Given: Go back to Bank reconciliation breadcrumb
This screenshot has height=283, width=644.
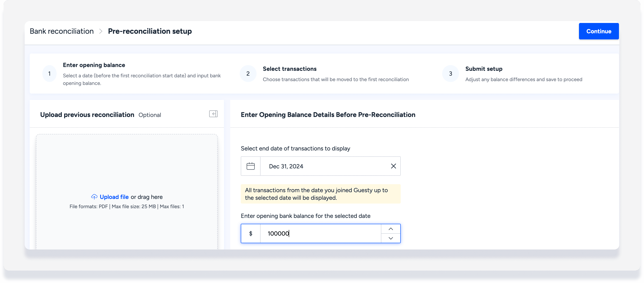Looking at the screenshot, I should 61,31.
